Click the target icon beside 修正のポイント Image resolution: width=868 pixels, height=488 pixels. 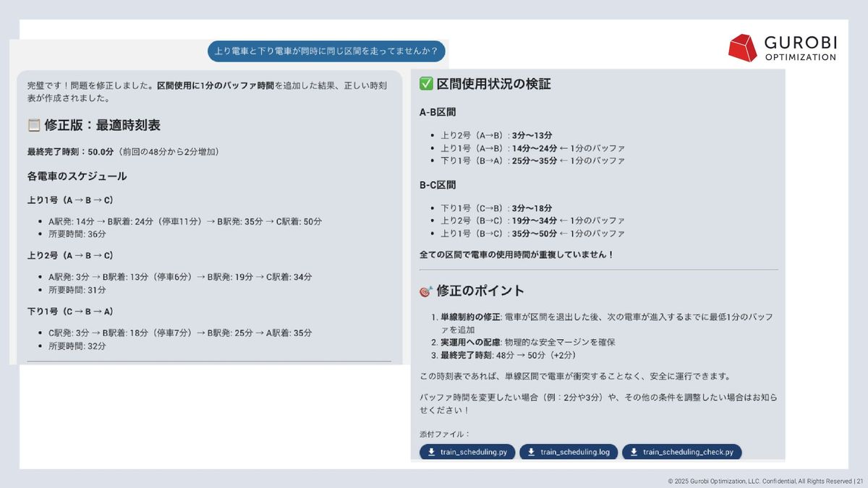[x=426, y=291]
